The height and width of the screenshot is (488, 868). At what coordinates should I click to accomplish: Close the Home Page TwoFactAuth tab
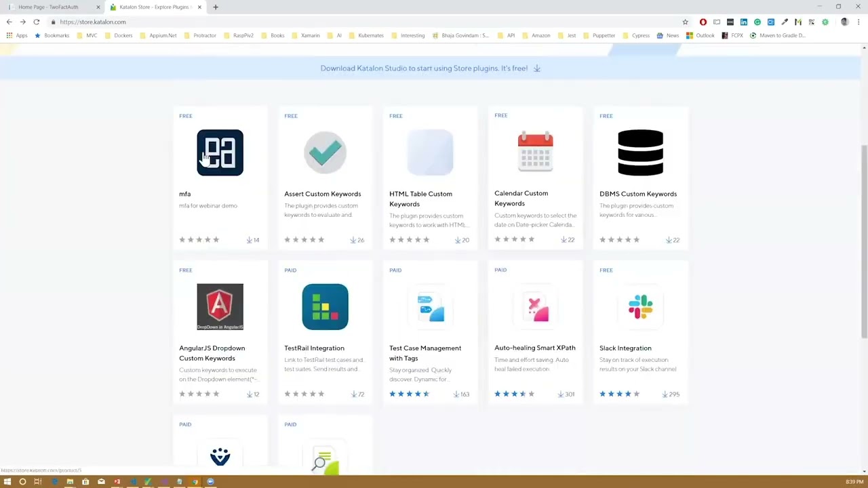pos(98,7)
